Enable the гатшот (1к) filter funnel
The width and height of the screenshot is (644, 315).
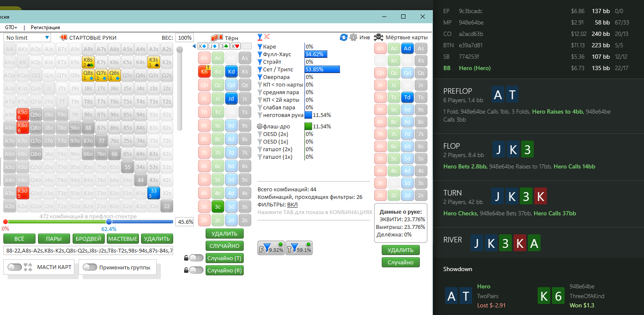tap(260, 157)
